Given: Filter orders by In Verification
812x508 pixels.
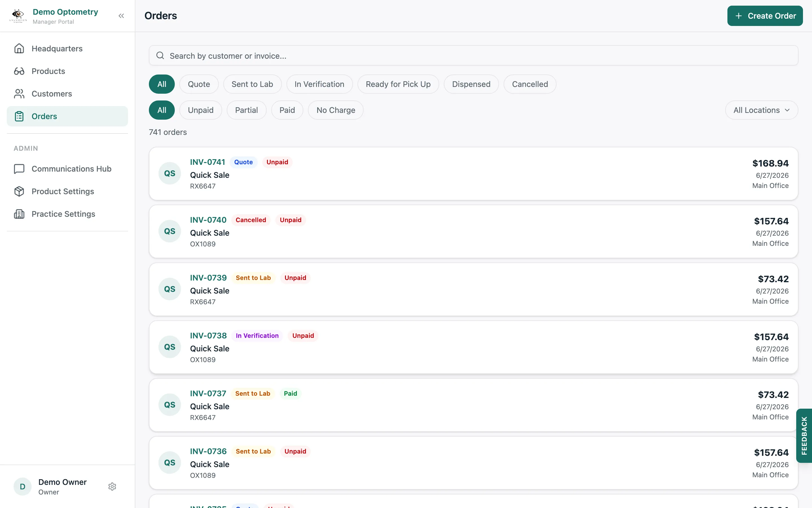Looking at the screenshot, I should coord(319,84).
